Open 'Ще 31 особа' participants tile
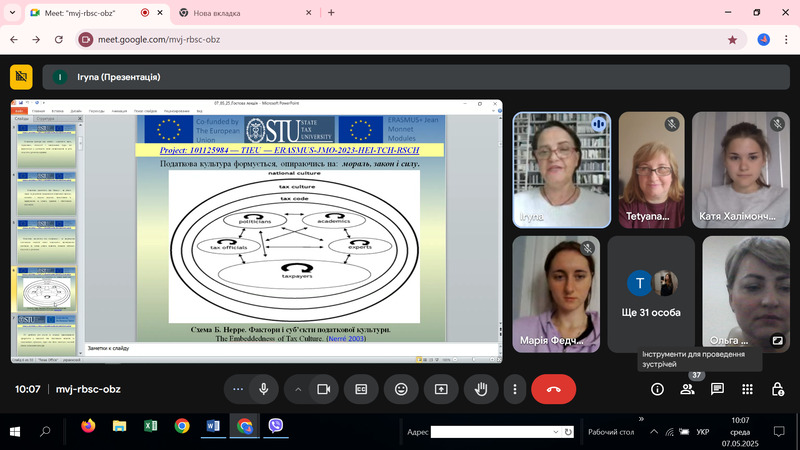This screenshot has height=450, width=800. [x=651, y=294]
